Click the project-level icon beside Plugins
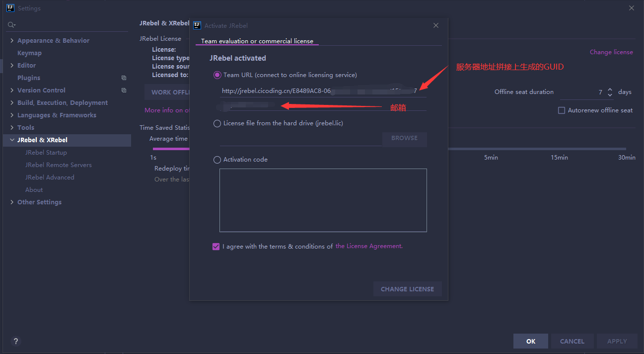 pyautogui.click(x=124, y=78)
